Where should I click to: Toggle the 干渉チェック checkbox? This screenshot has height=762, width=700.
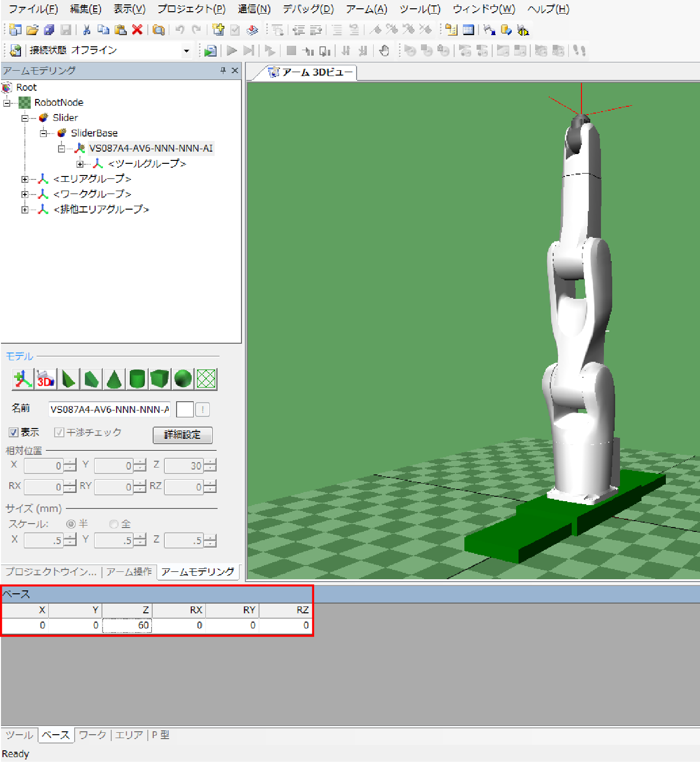pos(59,432)
